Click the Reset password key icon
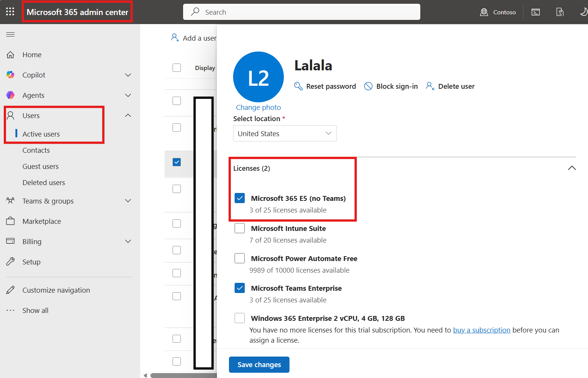This screenshot has height=378, width=588. tap(298, 86)
